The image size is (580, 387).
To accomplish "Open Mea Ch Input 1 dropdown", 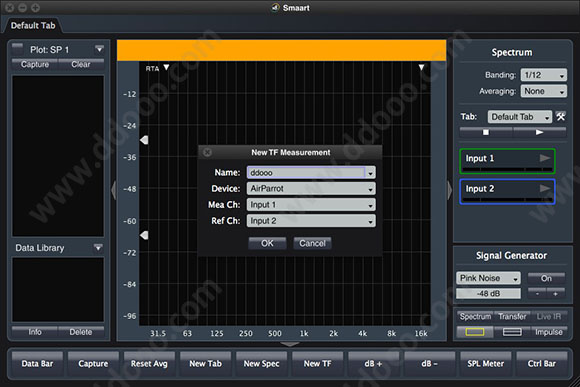I will tap(311, 205).
